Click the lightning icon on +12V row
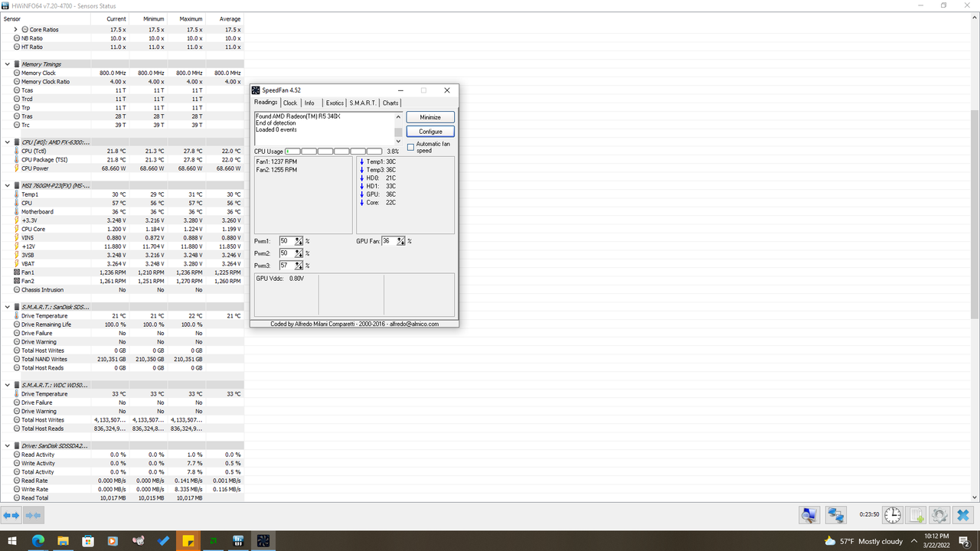 tap(17, 246)
